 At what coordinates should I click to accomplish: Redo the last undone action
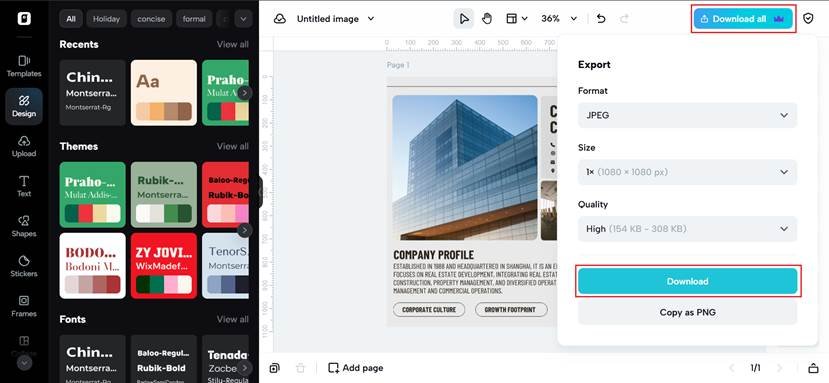click(624, 19)
